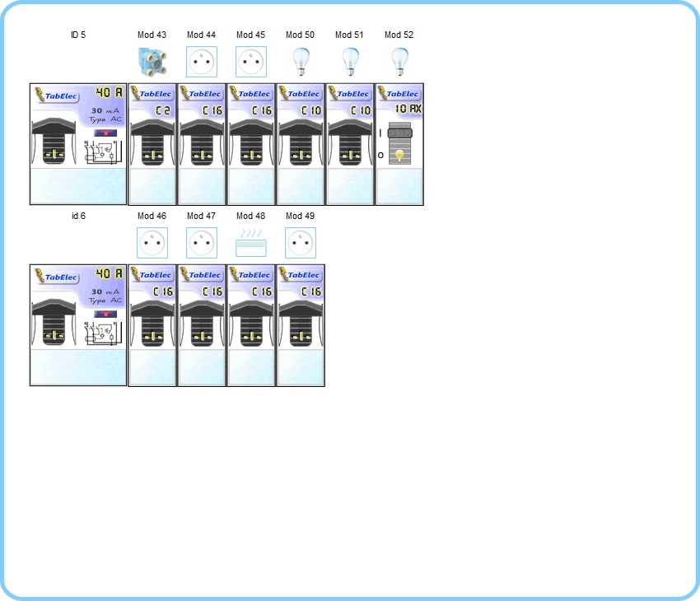Viewport: 700px width, 601px height.
Task: Select the socket icon above Mod 45
Action: tap(251, 62)
